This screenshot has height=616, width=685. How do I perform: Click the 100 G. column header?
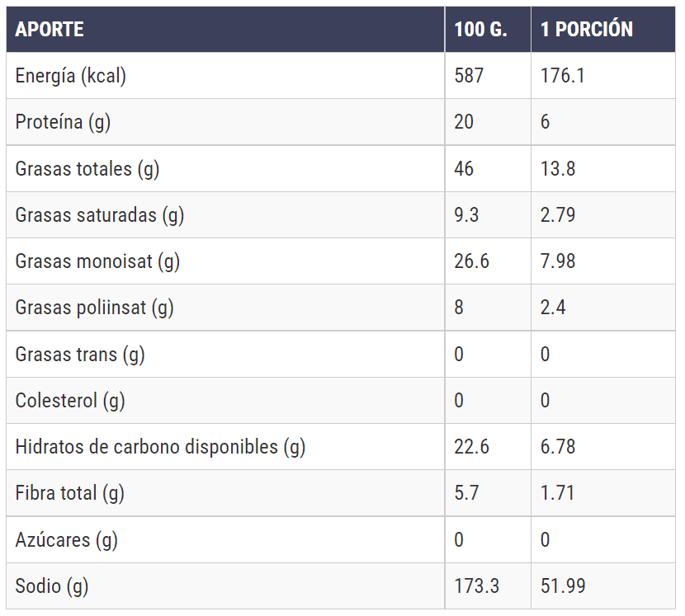click(x=480, y=29)
